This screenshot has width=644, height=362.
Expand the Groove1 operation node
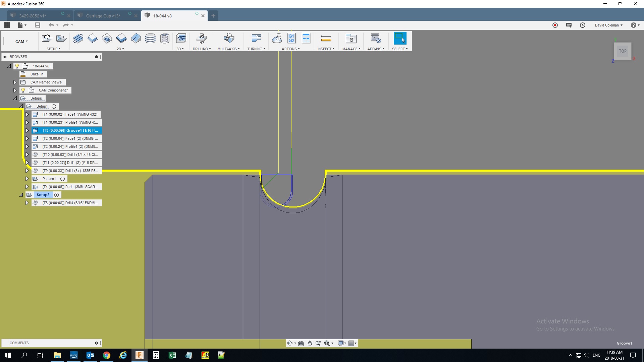coord(27,130)
